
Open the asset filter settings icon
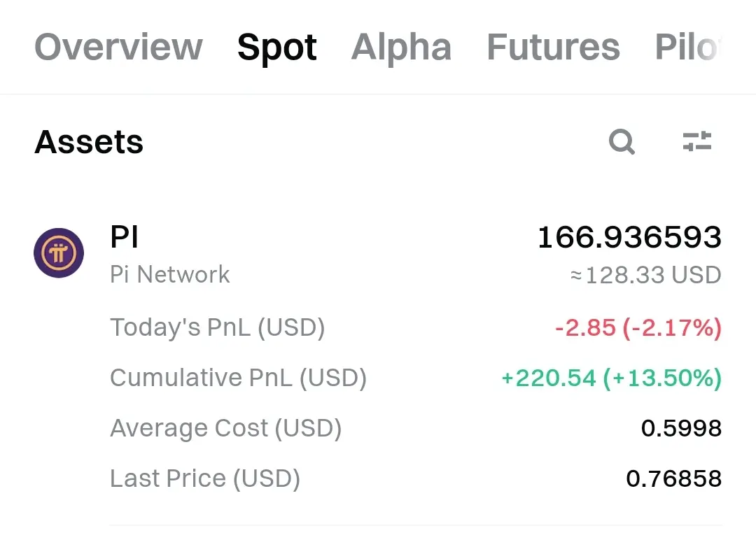[697, 141]
